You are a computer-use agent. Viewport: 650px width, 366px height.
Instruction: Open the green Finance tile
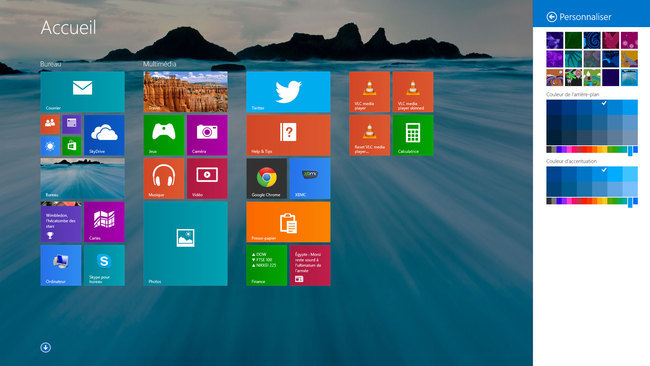click(x=267, y=265)
